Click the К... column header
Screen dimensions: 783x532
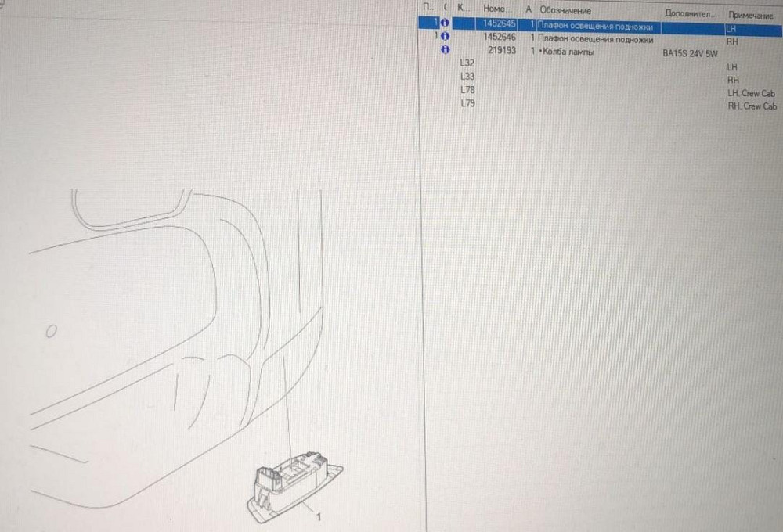coord(464,8)
